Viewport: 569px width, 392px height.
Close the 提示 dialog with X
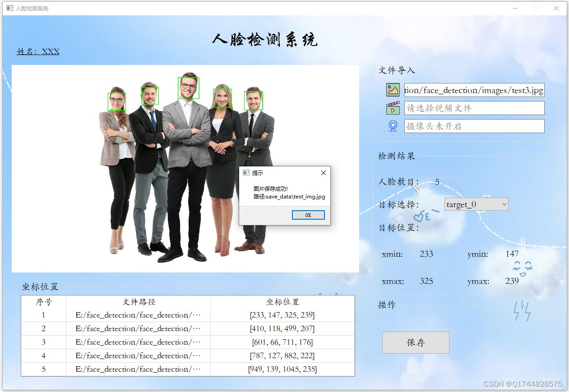pos(323,173)
